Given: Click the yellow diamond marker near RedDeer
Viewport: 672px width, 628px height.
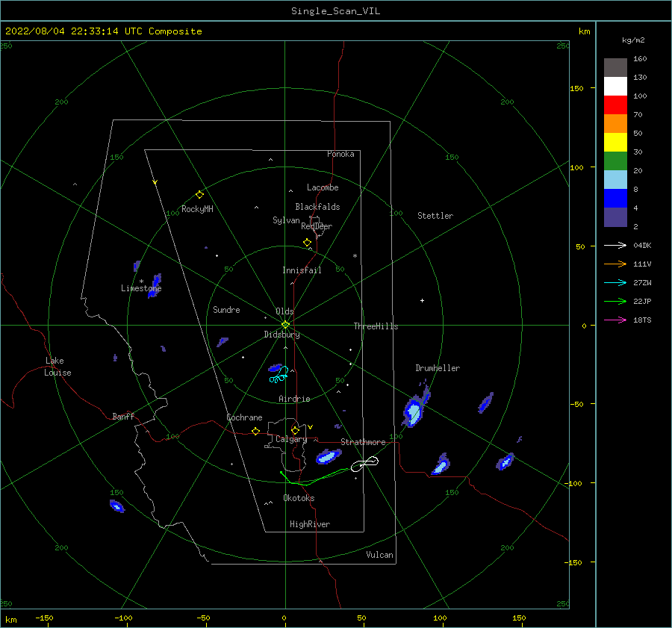Looking at the screenshot, I should (x=307, y=243).
